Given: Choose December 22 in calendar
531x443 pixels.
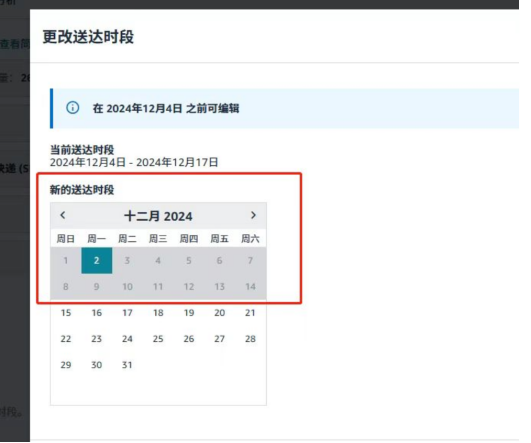Looking at the screenshot, I should coord(66,339).
